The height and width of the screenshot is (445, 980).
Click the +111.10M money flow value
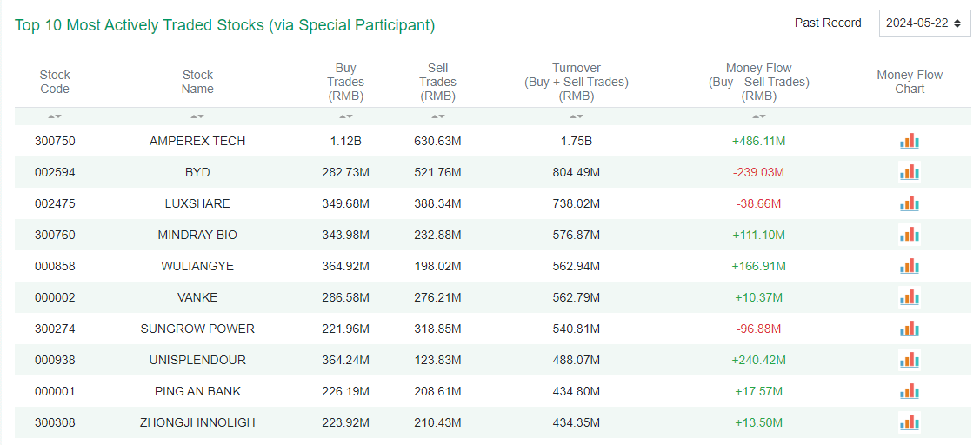pos(759,235)
